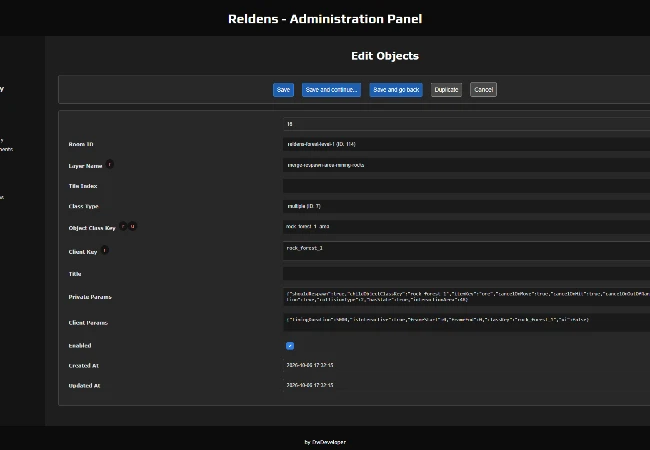Screen dimensions: 650x450
Task: Open the Class Type dropdown
Action: point(466,206)
